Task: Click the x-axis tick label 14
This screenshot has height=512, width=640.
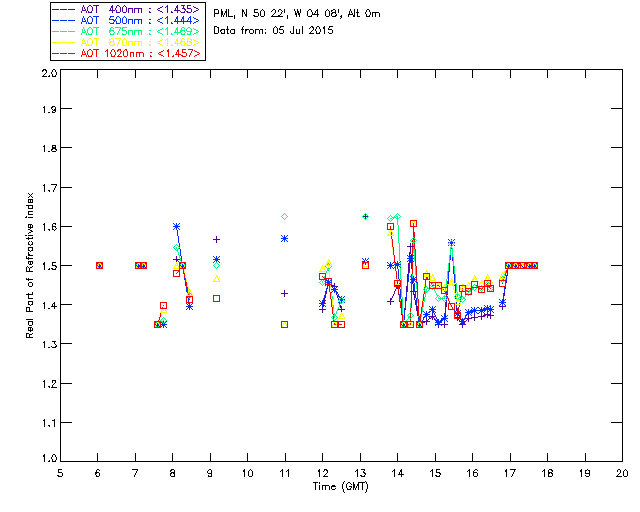Action: [398, 474]
